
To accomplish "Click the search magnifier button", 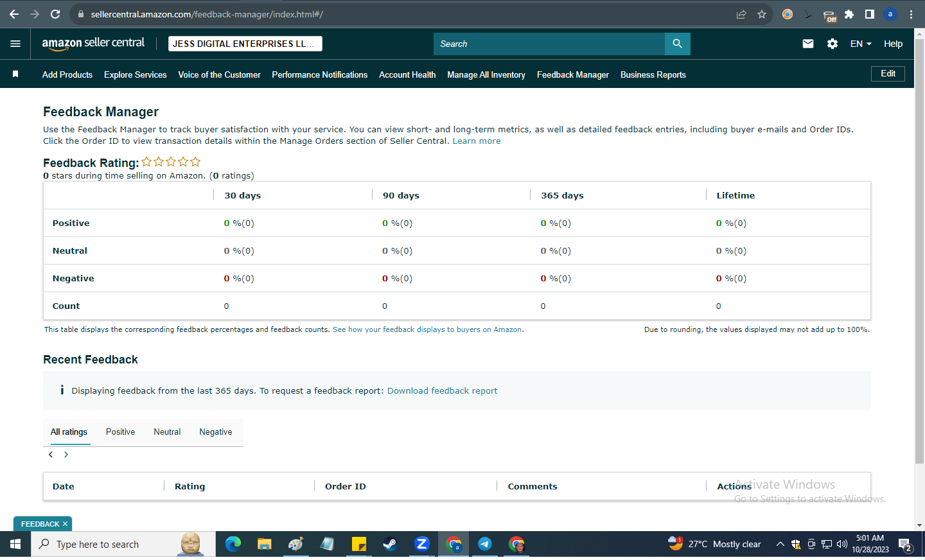I will click(677, 44).
